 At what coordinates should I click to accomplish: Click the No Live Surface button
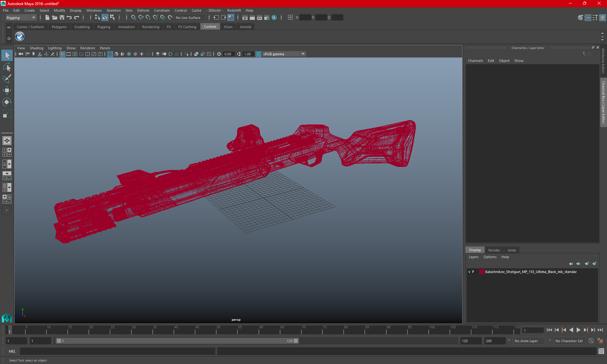[188, 18]
